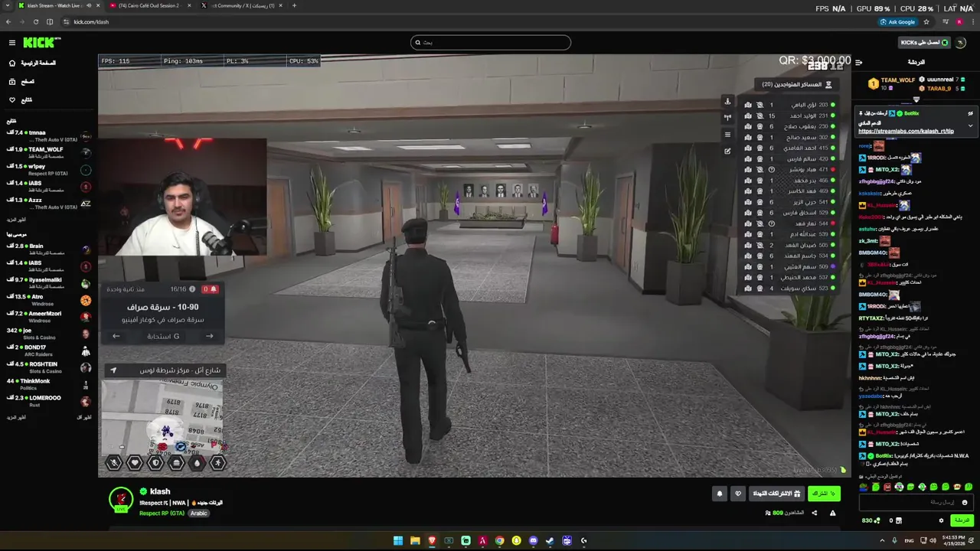Viewport: 980px width, 551px height.
Task: Open the taskbar clock showing 5:41:53 PM
Action: click(954, 540)
